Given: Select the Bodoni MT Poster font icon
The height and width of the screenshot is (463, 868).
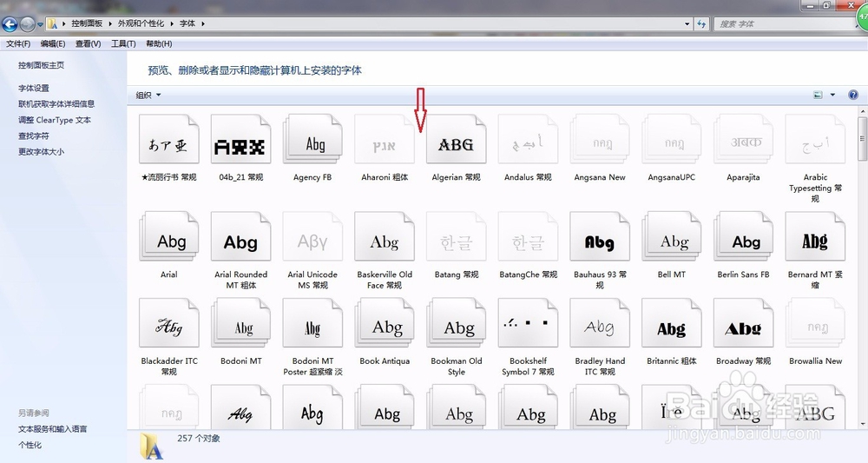Looking at the screenshot, I should pos(312,323).
